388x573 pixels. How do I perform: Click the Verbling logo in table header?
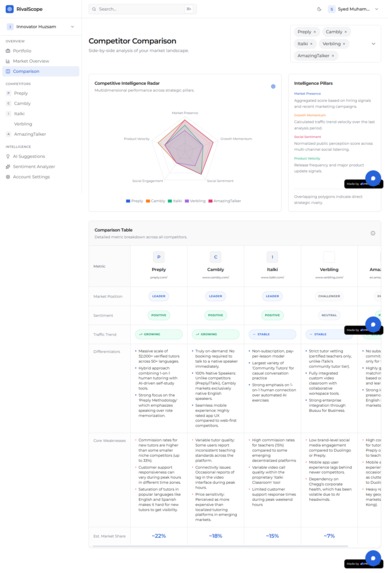pyautogui.click(x=329, y=257)
